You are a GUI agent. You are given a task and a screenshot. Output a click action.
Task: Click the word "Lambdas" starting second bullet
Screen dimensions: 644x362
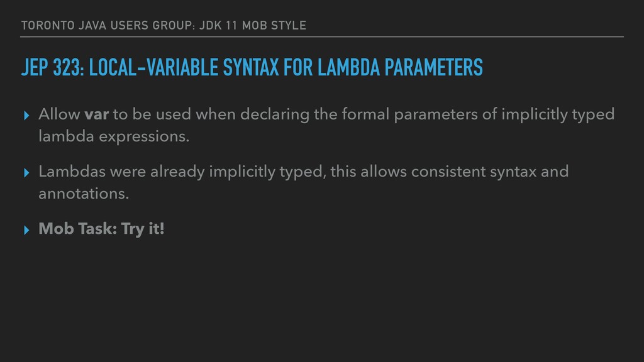(72, 172)
